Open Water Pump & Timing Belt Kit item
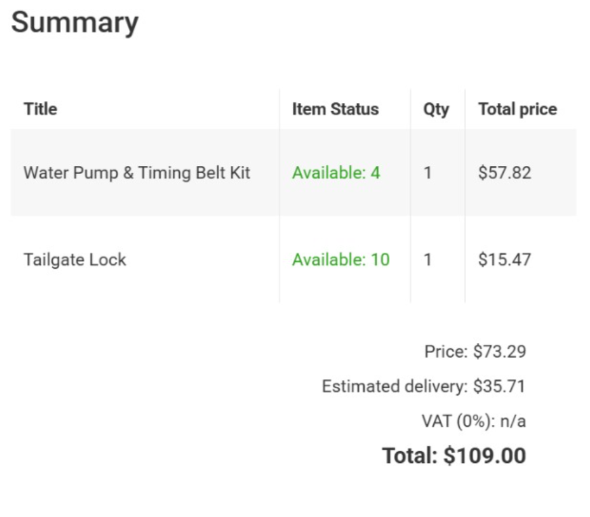 coord(137,173)
